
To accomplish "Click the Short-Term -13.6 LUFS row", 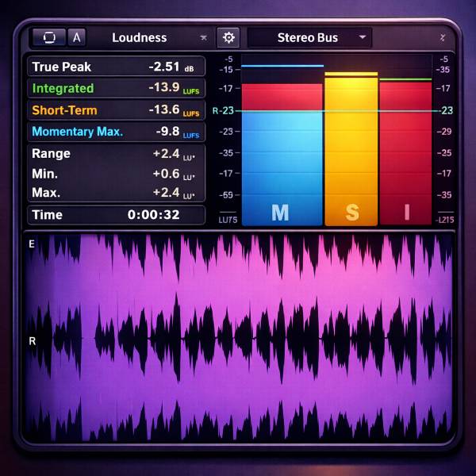I will [117, 110].
